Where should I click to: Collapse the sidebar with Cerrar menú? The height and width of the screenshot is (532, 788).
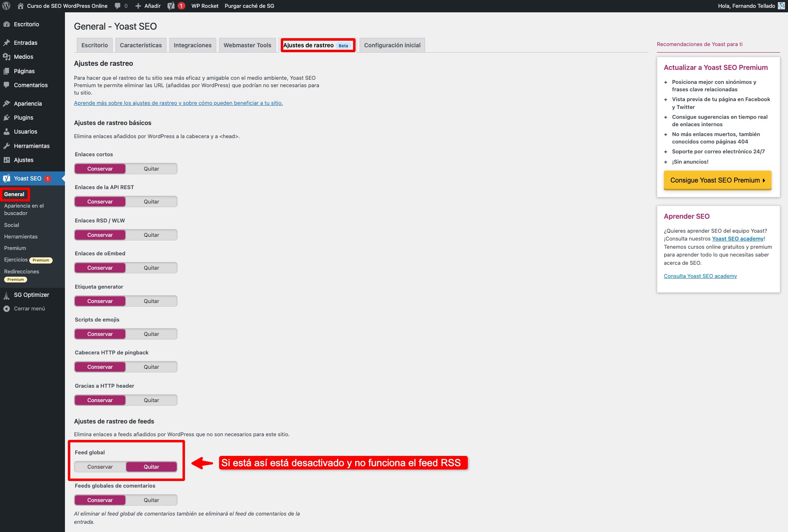29,309
